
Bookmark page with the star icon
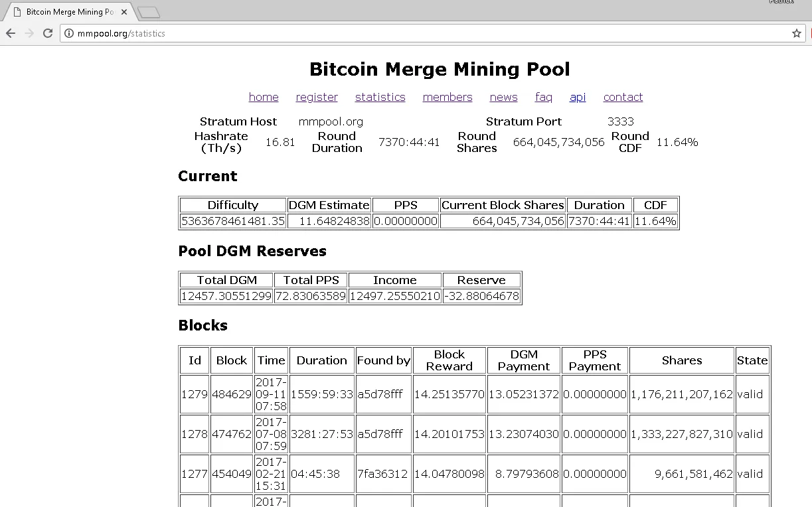797,33
